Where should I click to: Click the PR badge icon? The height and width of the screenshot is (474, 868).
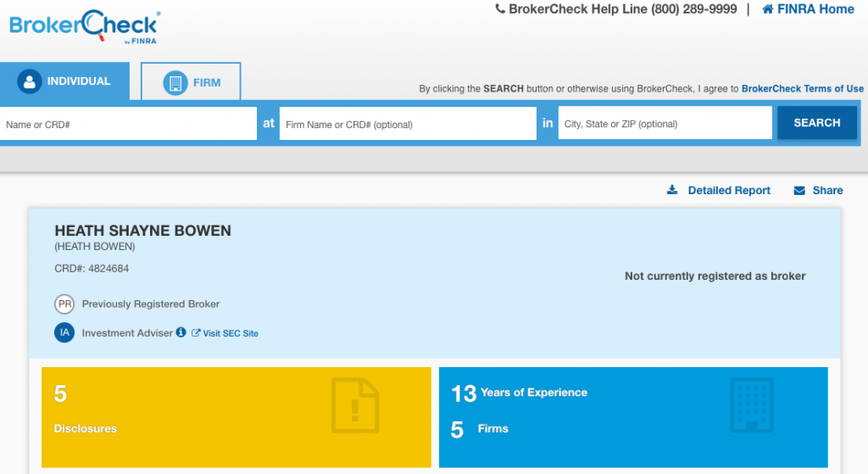(x=64, y=304)
